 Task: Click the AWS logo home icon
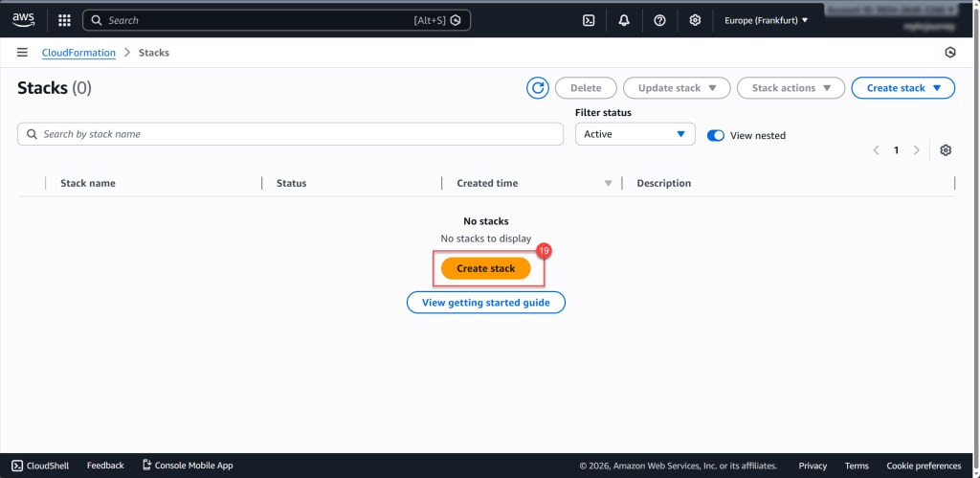[x=24, y=19]
